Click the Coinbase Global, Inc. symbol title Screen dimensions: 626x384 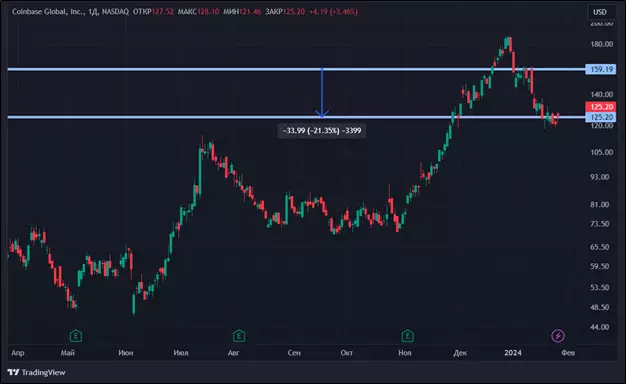(x=48, y=12)
